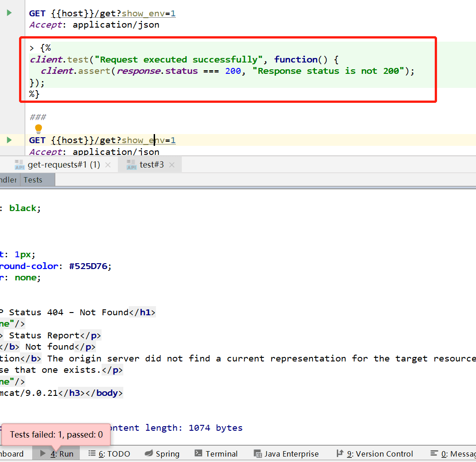This screenshot has height=462, width=476.
Task: Run the first GET request via green gutter arrow
Action: tap(10, 13)
